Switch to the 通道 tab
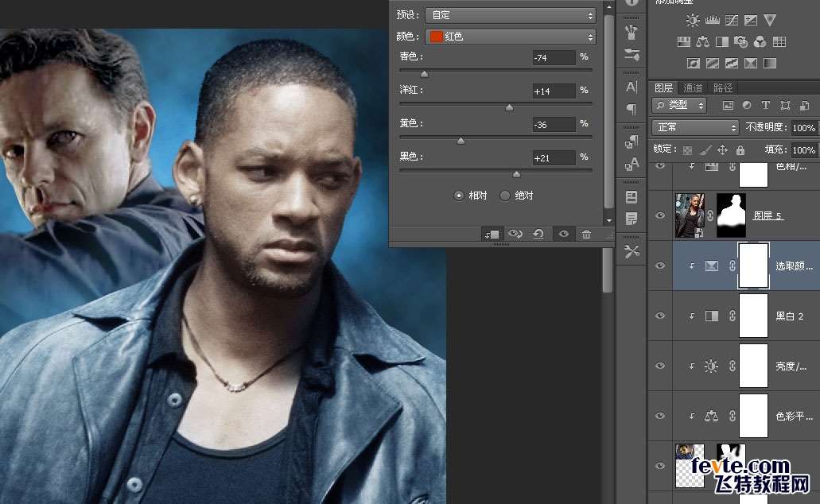The height and width of the screenshot is (504, 820). [693, 87]
